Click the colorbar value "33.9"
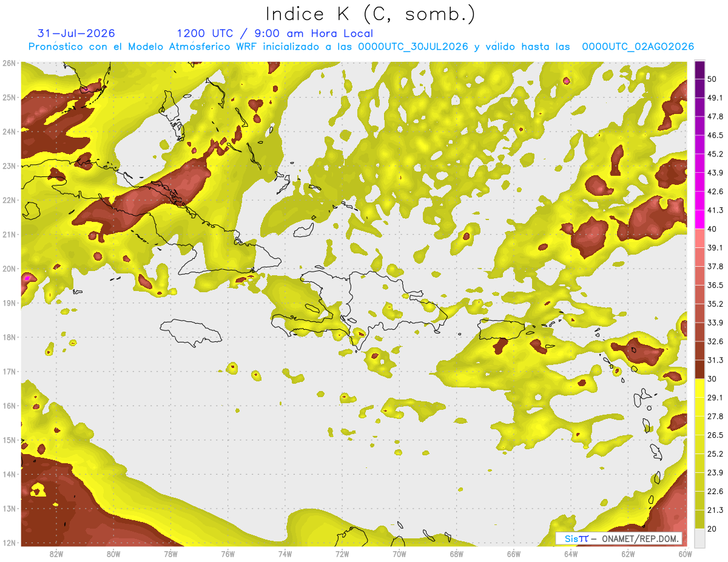Screen dimensions: 728x562 (x=715, y=323)
